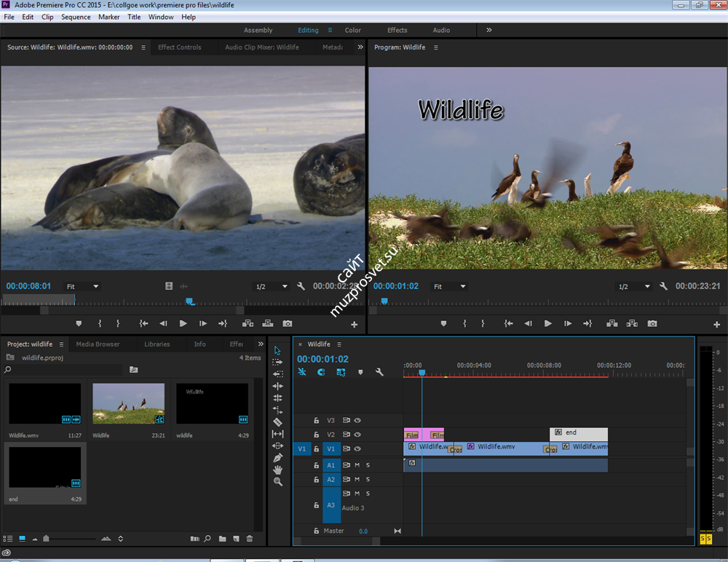Open Wildlife timeline panel menu
This screenshot has width=728, height=562.
point(339,344)
